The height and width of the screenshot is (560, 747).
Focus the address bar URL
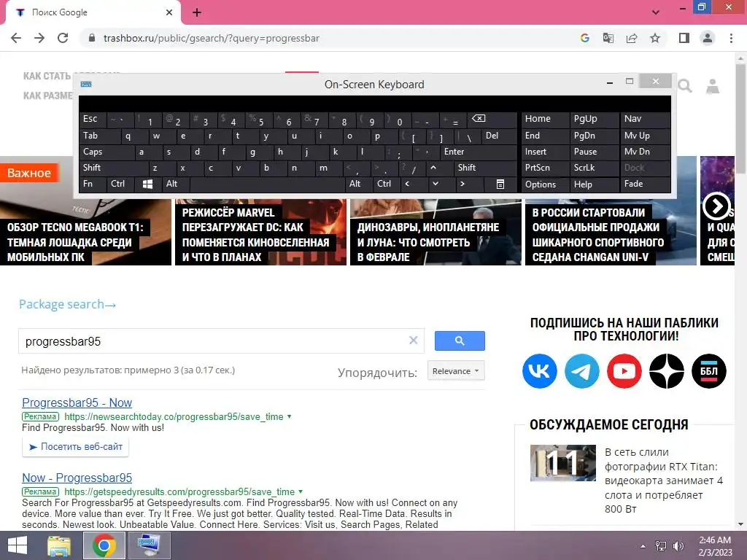211,38
